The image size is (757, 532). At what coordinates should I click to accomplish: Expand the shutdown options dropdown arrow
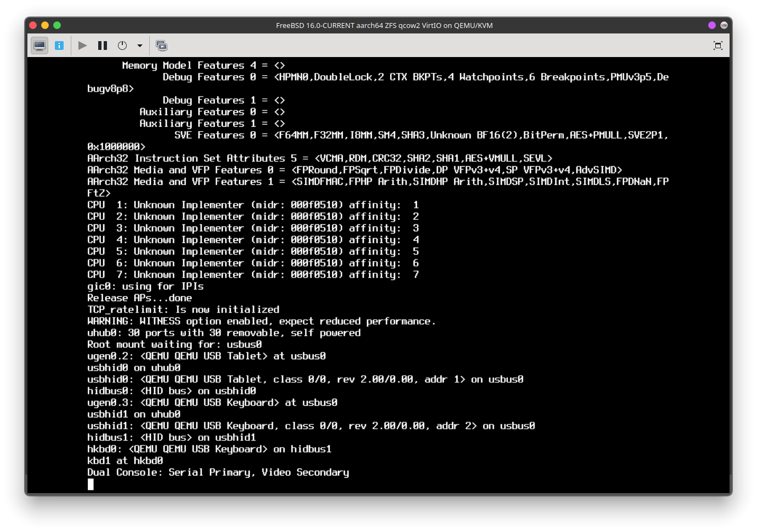140,46
